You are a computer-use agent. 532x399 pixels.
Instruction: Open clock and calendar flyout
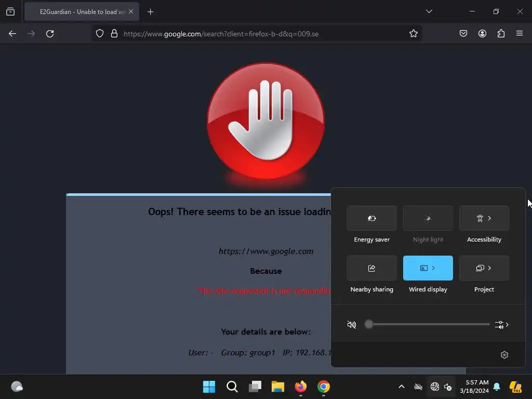click(x=474, y=387)
